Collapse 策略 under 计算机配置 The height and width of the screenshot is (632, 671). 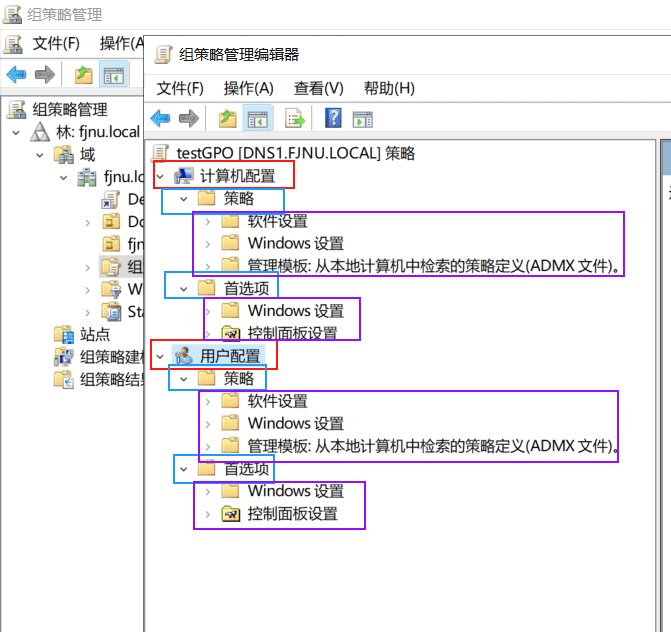(184, 199)
